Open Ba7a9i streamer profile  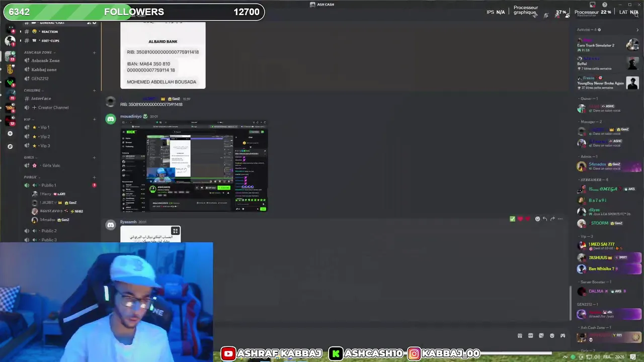pos(609,201)
